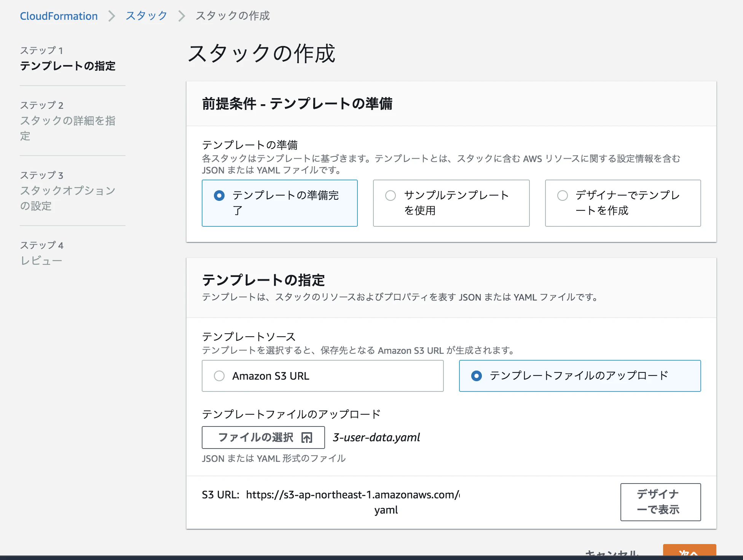Select the テンプレートの準備完了 radio option
Viewport: 743px width, 560px height.
coord(280,203)
